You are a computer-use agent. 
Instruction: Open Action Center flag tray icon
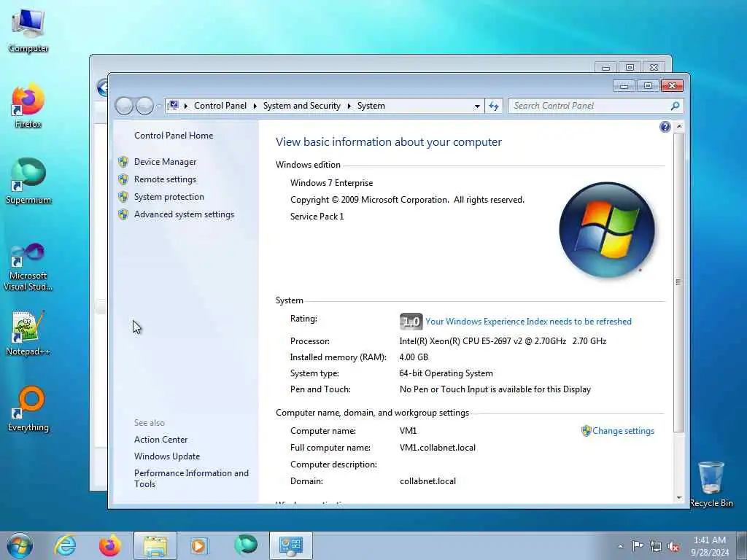tap(638, 545)
